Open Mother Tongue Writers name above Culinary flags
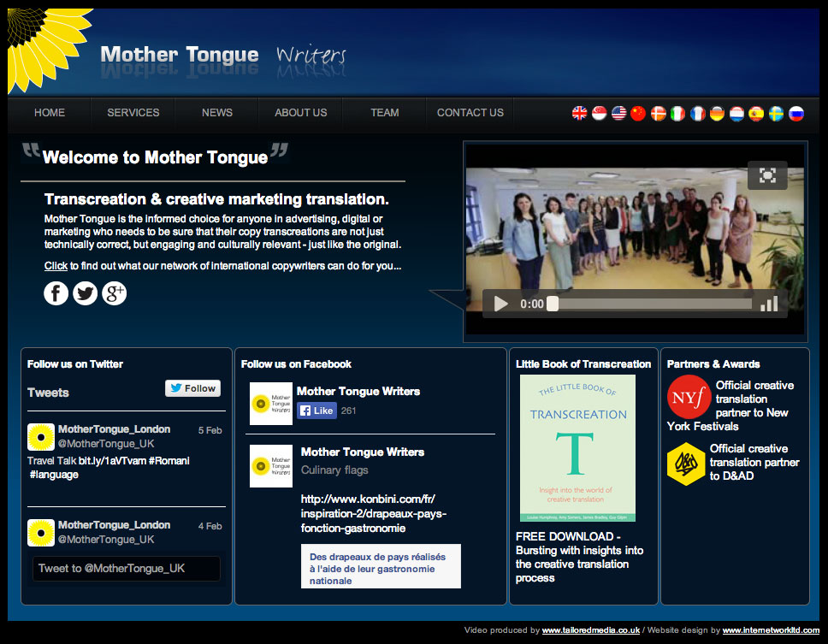This screenshot has height=644, width=828. (363, 452)
